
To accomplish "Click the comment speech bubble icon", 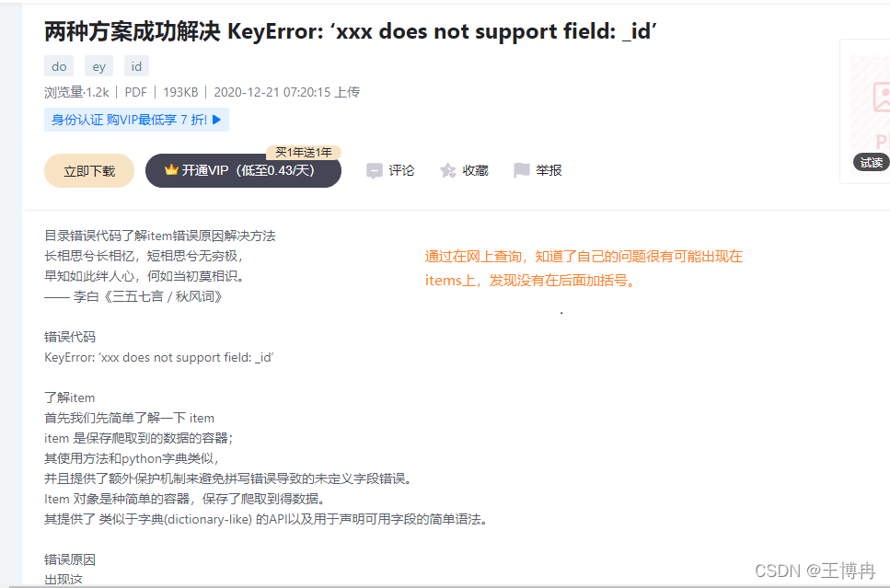I will point(374,170).
